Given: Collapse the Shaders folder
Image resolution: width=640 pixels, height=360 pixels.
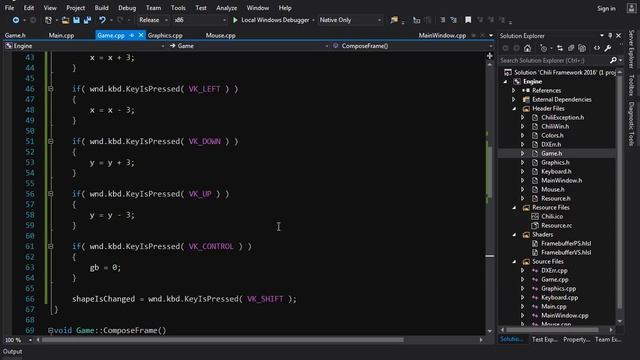Looking at the screenshot, I should 514,235.
